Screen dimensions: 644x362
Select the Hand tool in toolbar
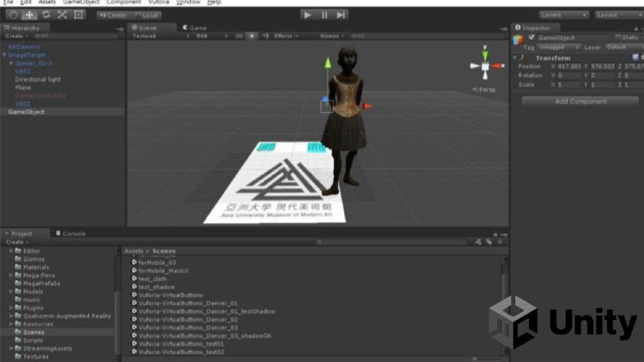click(x=13, y=15)
